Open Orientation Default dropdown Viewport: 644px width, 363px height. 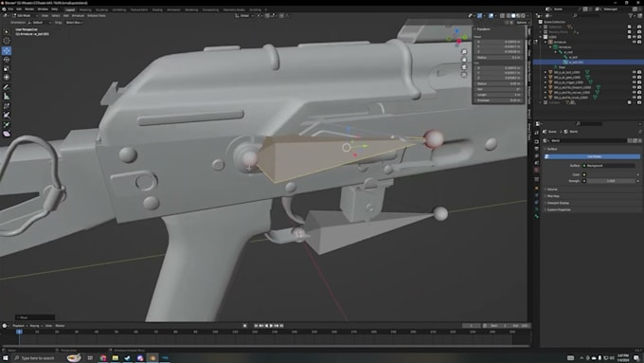click(39, 23)
